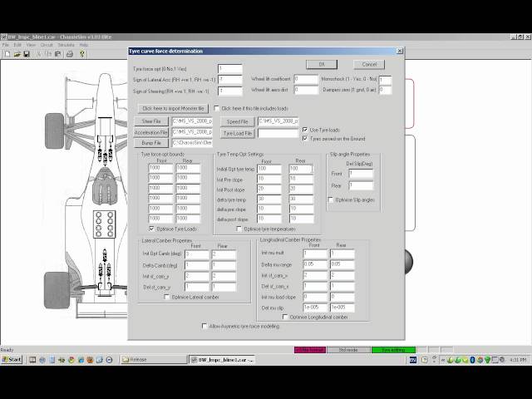Enable Optimise Lateral camber checkbox

[166, 297]
